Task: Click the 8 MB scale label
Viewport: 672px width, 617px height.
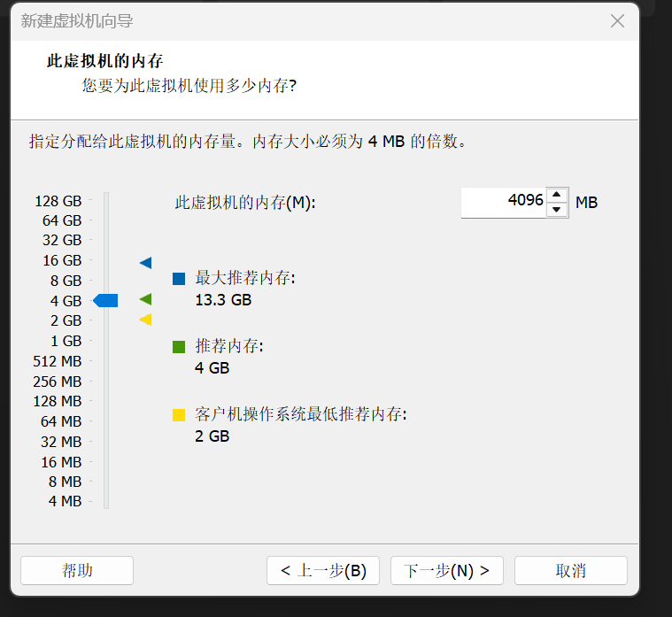Action: click(66, 482)
